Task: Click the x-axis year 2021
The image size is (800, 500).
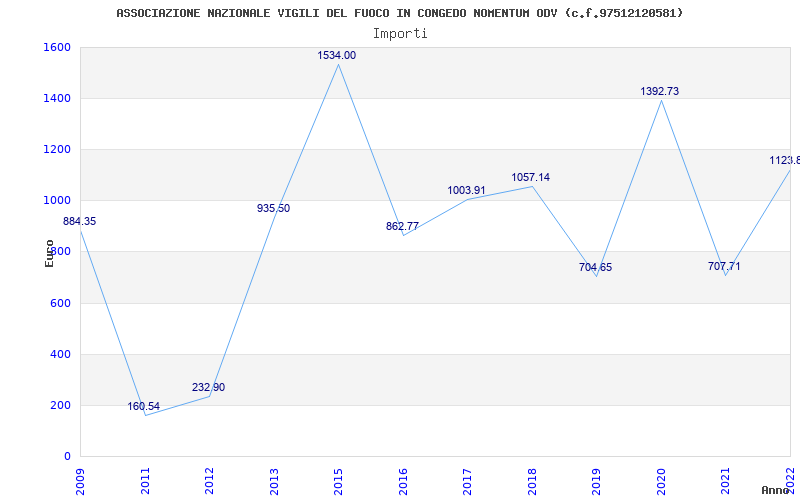Action: pos(726,481)
